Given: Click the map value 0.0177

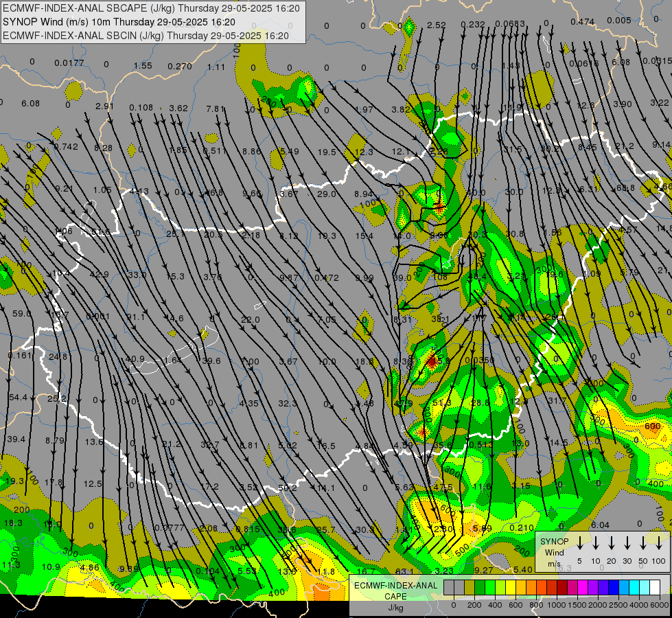Looking at the screenshot, I should (69, 63).
